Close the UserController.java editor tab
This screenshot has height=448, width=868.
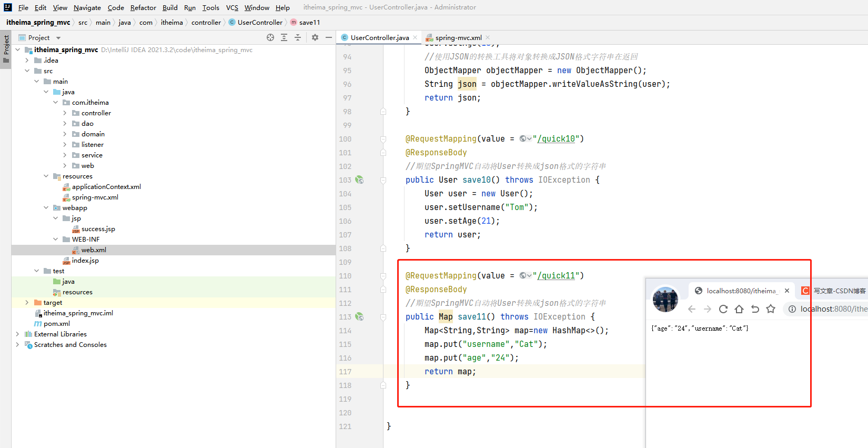pos(415,37)
